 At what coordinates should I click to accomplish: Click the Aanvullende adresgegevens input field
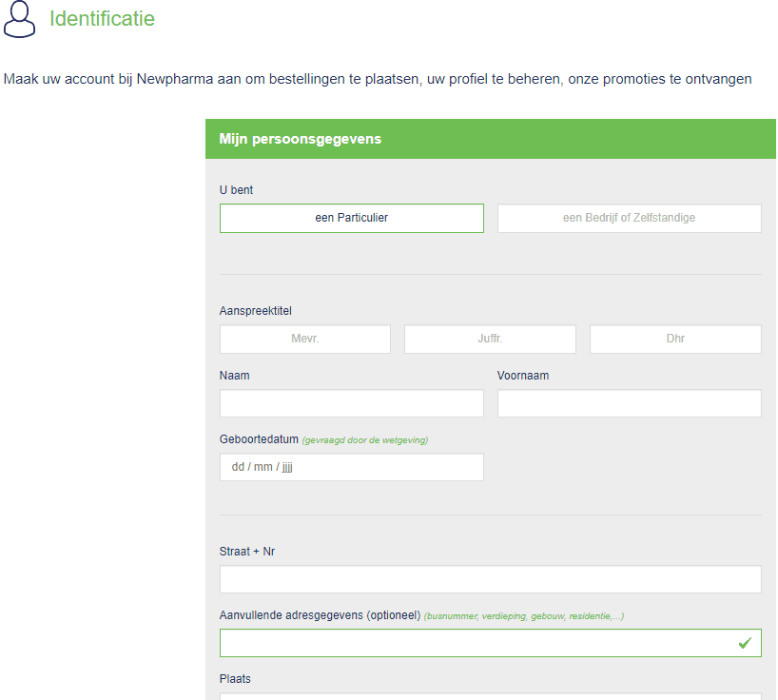490,643
